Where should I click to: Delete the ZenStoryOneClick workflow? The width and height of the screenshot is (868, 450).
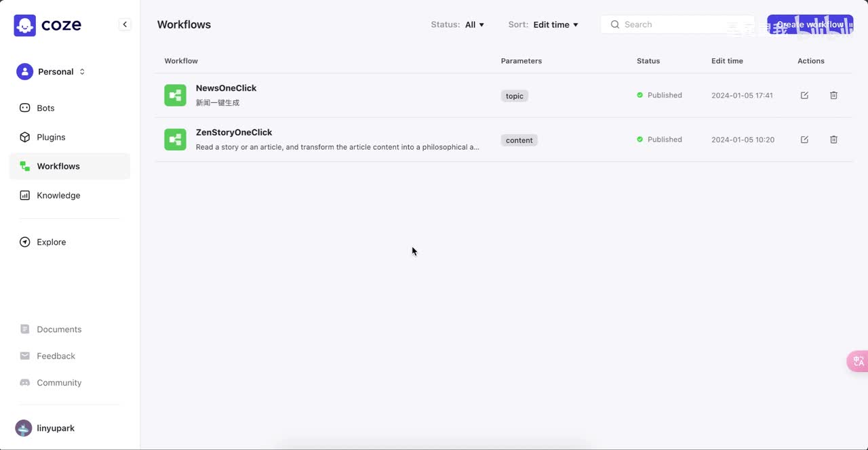click(833, 140)
